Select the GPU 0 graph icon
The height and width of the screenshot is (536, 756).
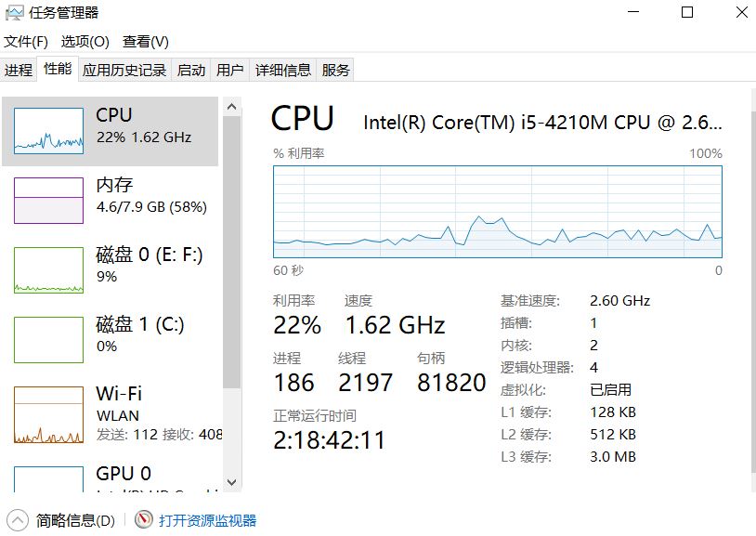click(x=48, y=479)
